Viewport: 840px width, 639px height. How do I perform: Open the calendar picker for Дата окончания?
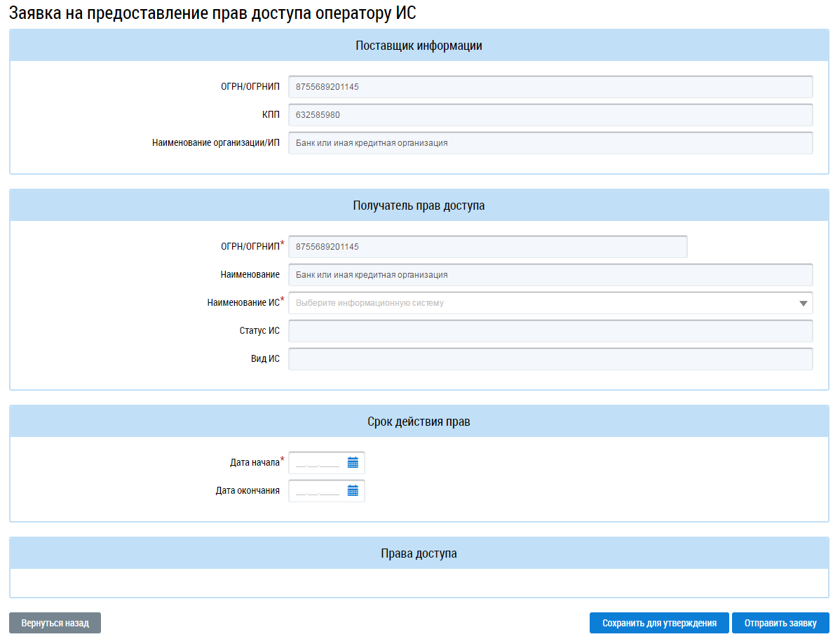(353, 491)
